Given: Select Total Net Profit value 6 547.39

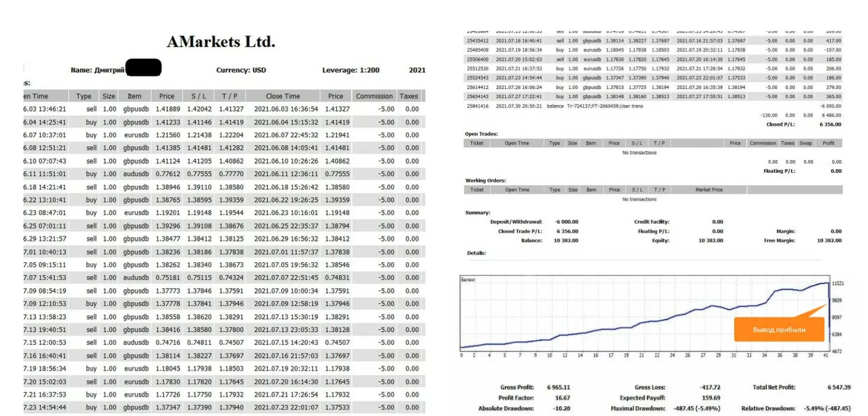Looking at the screenshot, I should tap(839, 388).
